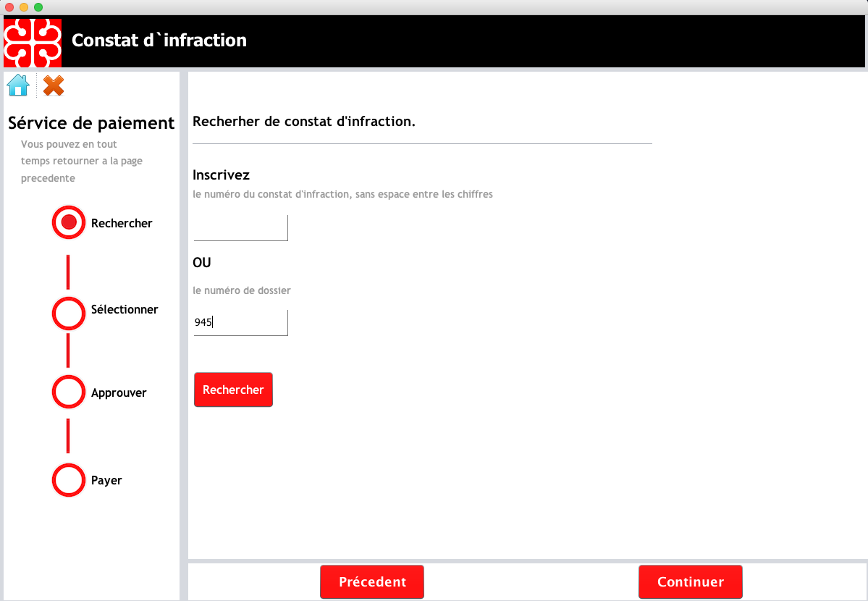868x601 pixels.
Task: Proceed with the Continuer button
Action: tap(690, 581)
